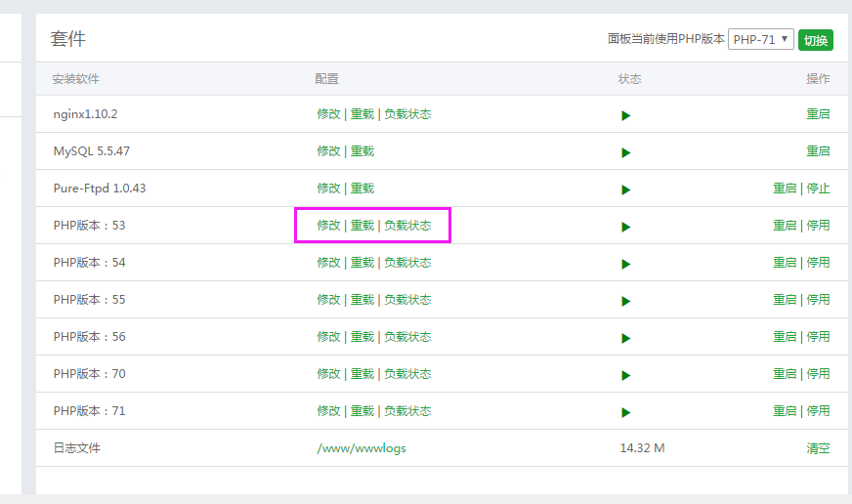Open the PHP-71 version dropdown
852x504 pixels.
[x=760, y=39]
